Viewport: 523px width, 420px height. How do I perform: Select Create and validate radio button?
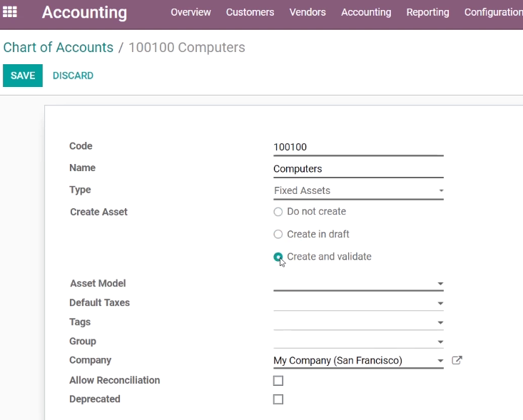tap(278, 257)
